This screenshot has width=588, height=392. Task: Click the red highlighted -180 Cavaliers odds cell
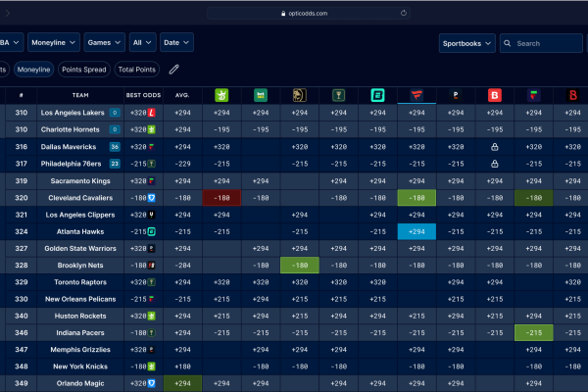click(x=221, y=197)
